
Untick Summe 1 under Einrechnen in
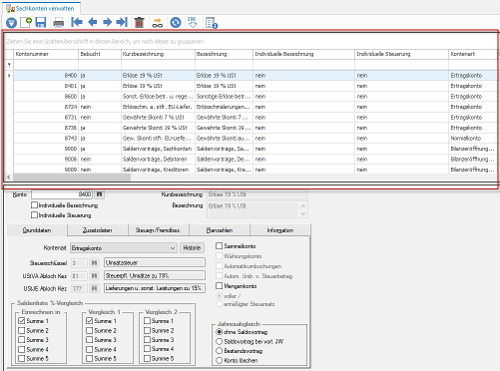(x=22, y=321)
